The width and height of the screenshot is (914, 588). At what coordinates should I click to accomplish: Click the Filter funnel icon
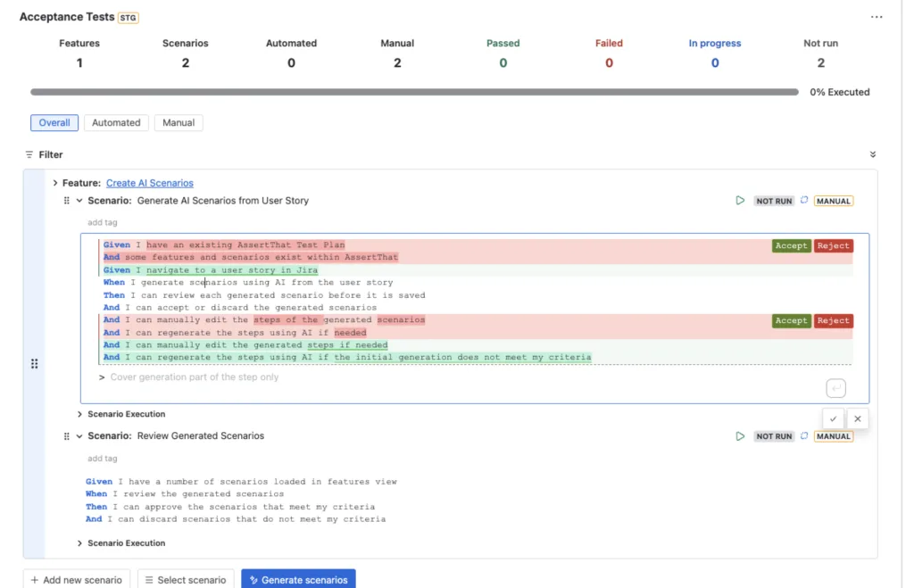[x=31, y=154]
